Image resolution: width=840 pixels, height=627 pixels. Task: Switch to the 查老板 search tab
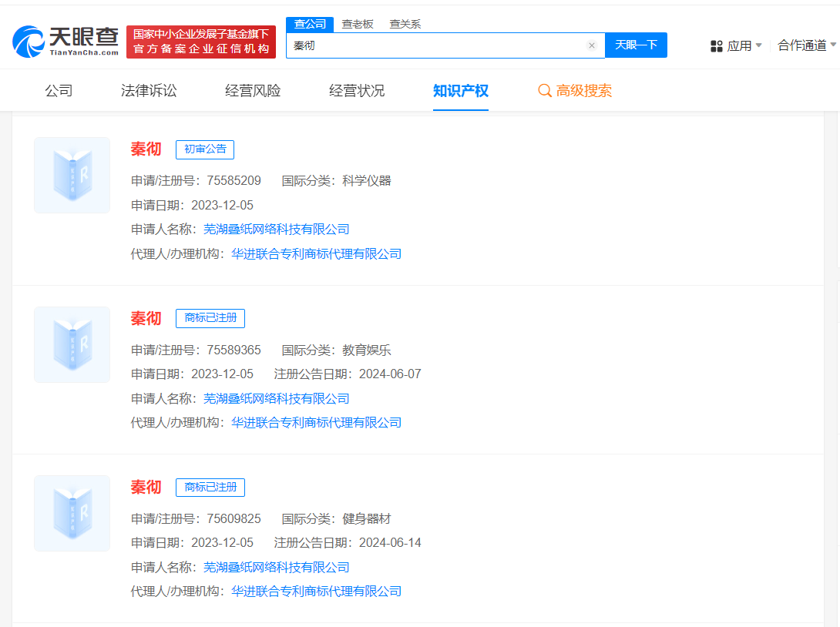[x=357, y=24]
